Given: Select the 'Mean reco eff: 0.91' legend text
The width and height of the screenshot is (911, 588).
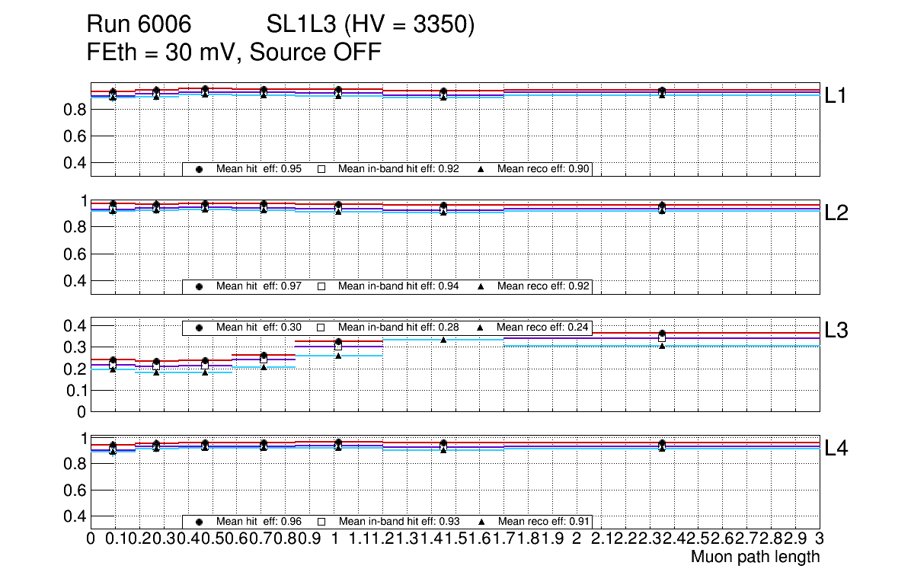Looking at the screenshot, I should coord(545,522).
